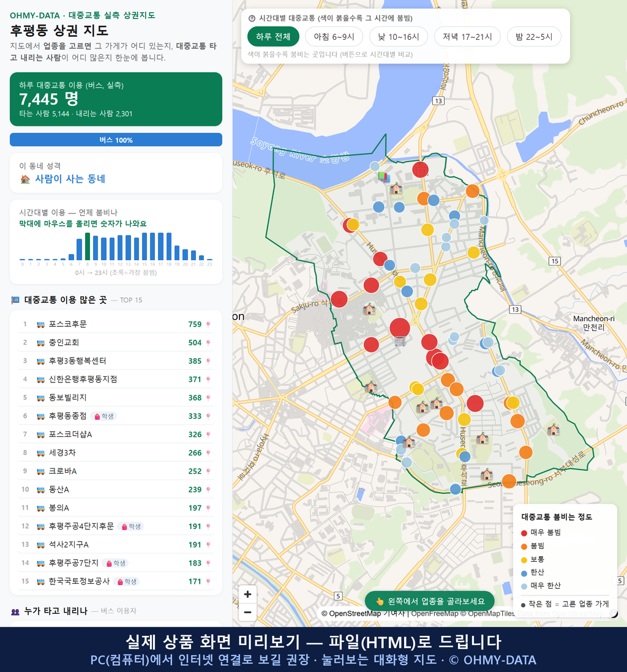The image size is (627, 672).
Task: Click the 왼쪽에서 업종을 골라보세요 button
Action: (430, 601)
